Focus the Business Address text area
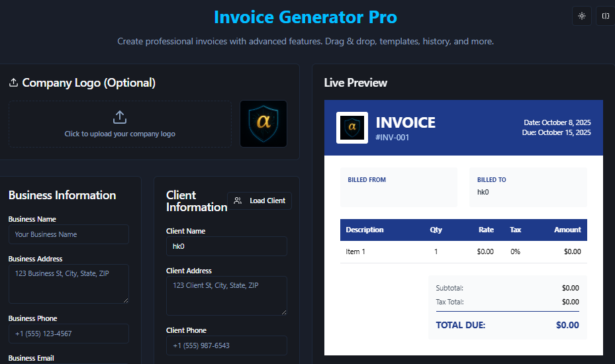615x364 pixels. (x=69, y=284)
